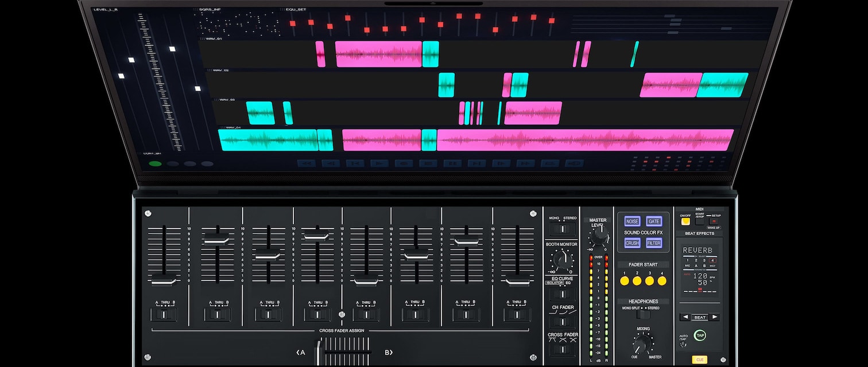Click the LEVEL_L_R panel label
Image resolution: width=868 pixels, height=367 pixels.
pyautogui.click(x=106, y=10)
